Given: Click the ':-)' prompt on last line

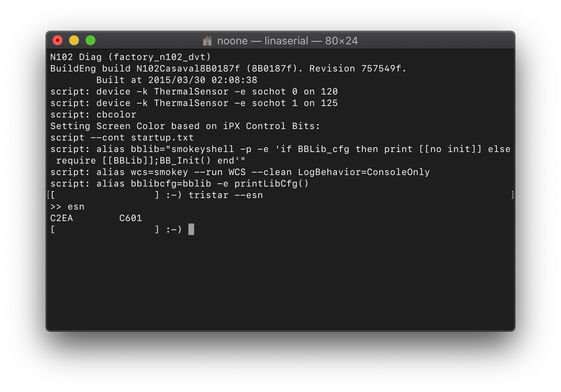Looking at the screenshot, I should pyautogui.click(x=174, y=230).
